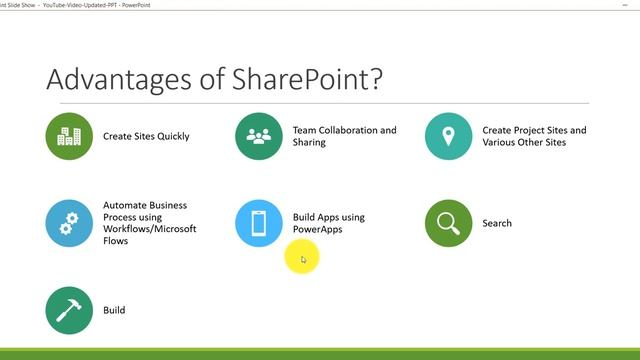Select the 'Create Sites Quickly' text

click(x=146, y=136)
